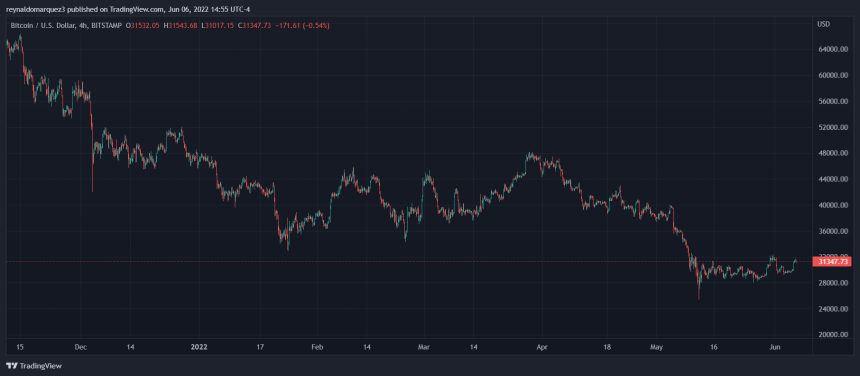Screen dimensions: 860x376
Task: Click the USD currency label
Action: (823, 24)
